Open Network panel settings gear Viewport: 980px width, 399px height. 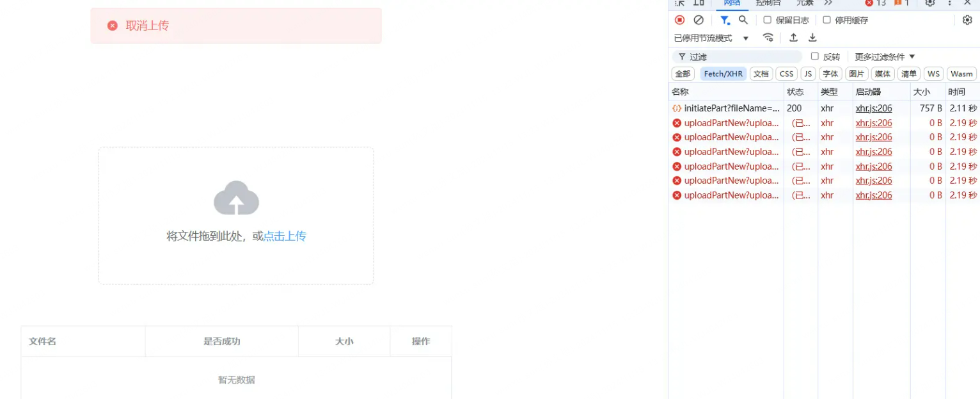coord(967,20)
